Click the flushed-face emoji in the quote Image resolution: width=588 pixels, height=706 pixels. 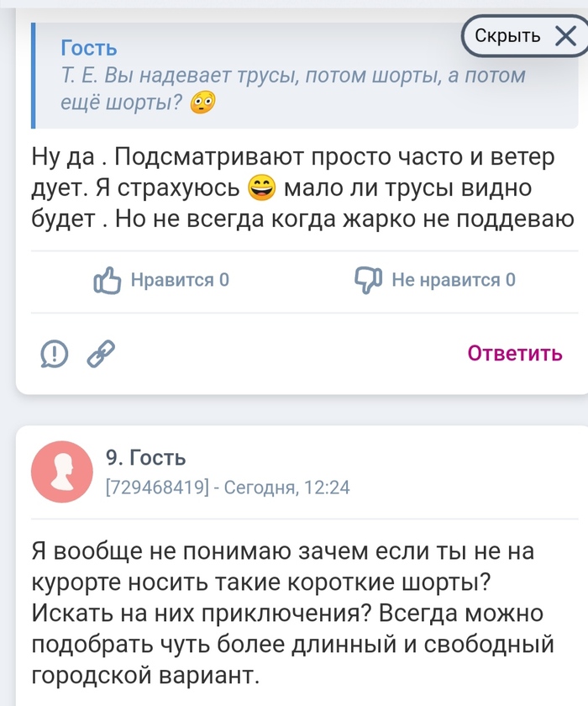[x=202, y=103]
